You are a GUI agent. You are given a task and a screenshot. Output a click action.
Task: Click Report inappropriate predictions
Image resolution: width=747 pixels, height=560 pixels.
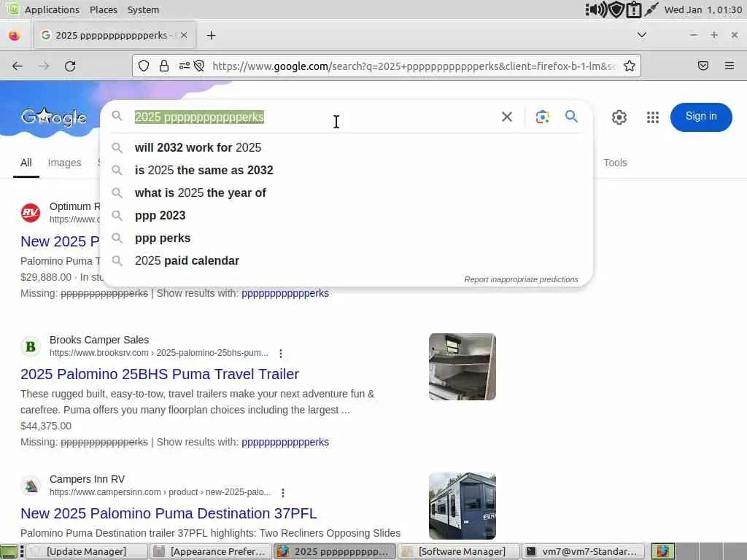521,279
